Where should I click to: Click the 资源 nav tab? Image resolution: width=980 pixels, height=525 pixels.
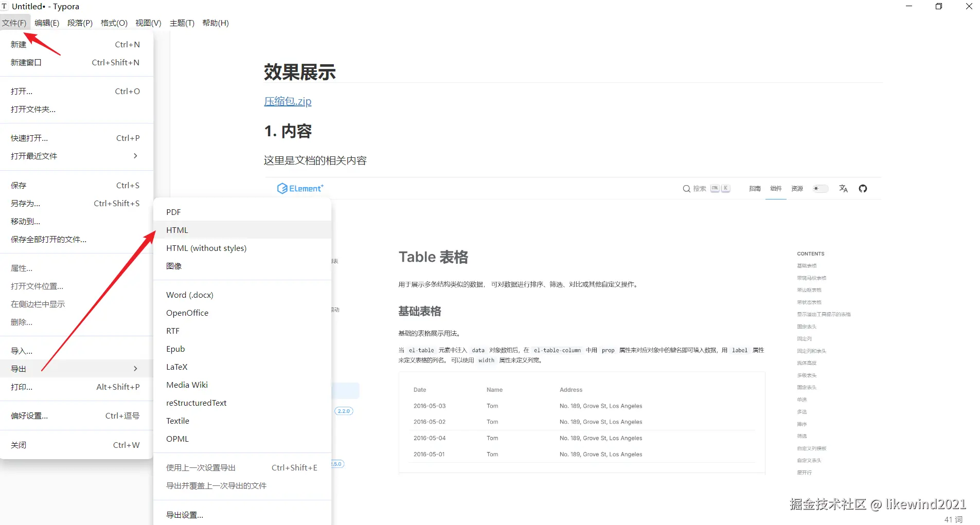click(797, 189)
